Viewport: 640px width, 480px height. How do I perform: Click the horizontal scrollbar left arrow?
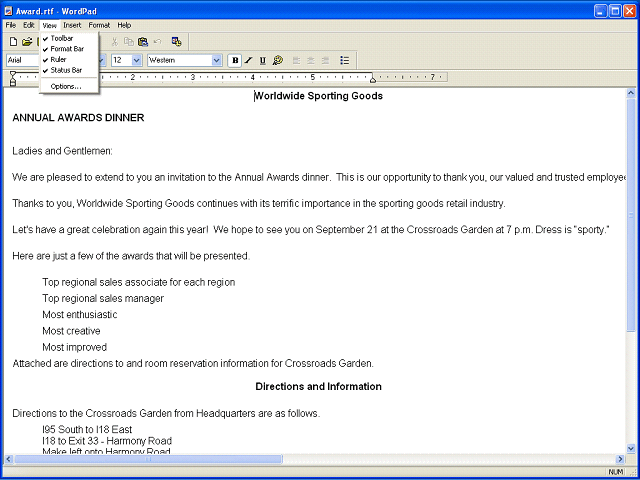[8, 459]
